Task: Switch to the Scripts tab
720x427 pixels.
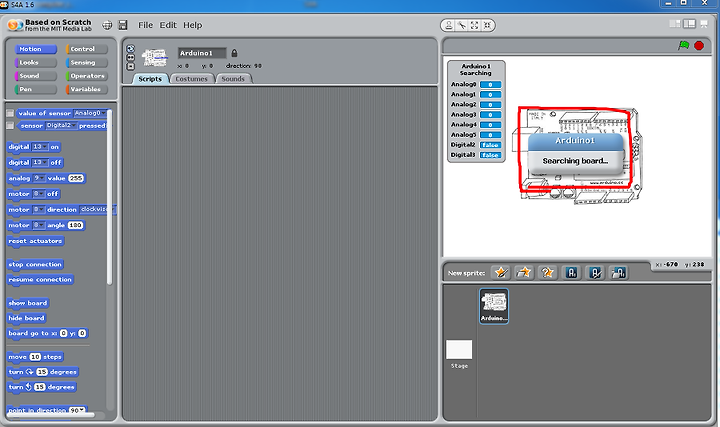Action: (150, 79)
